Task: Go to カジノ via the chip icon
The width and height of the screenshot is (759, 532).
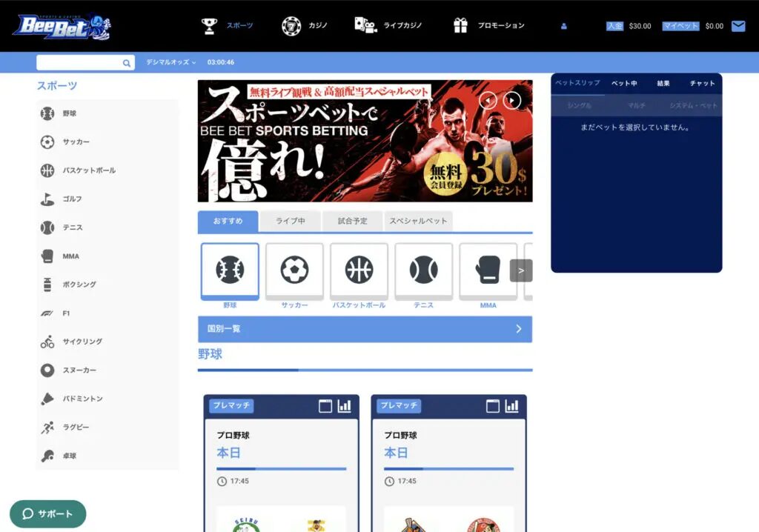Action: (x=305, y=26)
